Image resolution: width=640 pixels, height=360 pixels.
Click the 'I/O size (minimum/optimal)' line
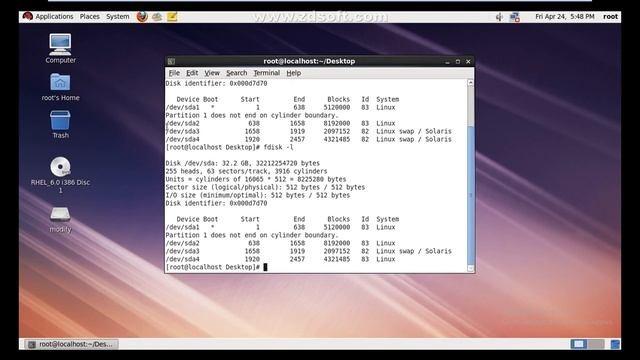[x=258, y=195]
